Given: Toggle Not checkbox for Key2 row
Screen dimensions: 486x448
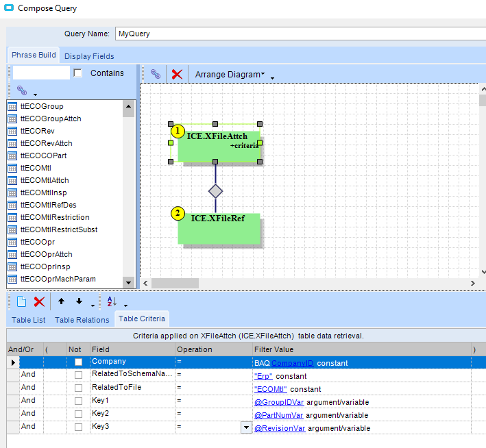Looking at the screenshot, I should tap(78, 414).
